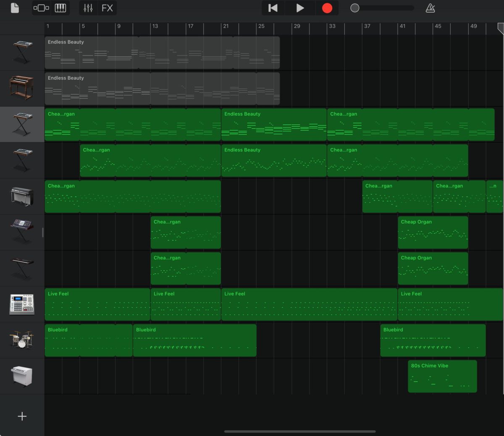The height and width of the screenshot is (436, 504).
Task: Select the Live Feel region starting at bar 13
Action: tap(186, 305)
